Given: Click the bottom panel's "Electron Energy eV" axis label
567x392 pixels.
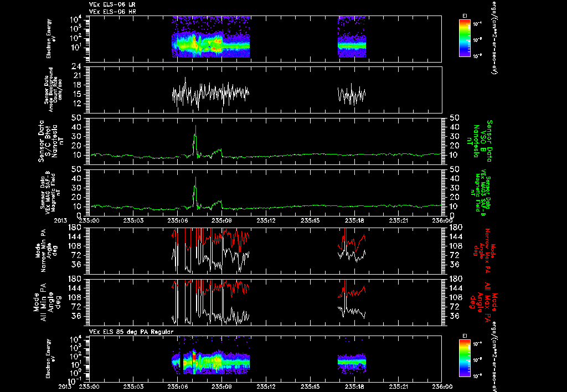Looking at the screenshot, I should [x=51, y=359].
